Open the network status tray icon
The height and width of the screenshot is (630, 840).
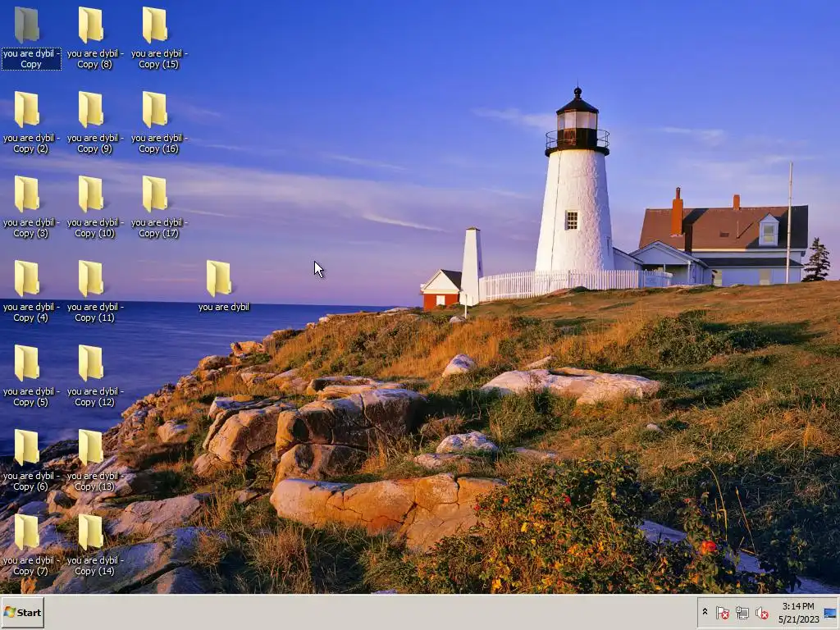click(742, 613)
